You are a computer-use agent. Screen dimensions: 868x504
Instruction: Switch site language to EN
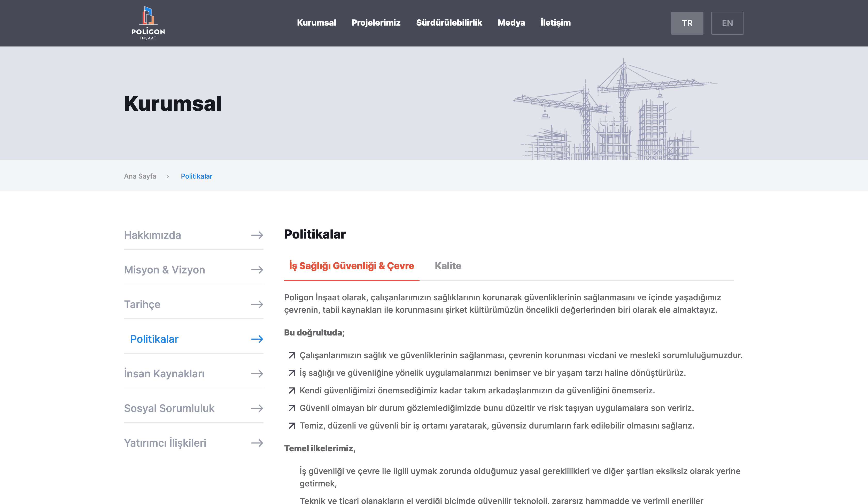click(727, 23)
